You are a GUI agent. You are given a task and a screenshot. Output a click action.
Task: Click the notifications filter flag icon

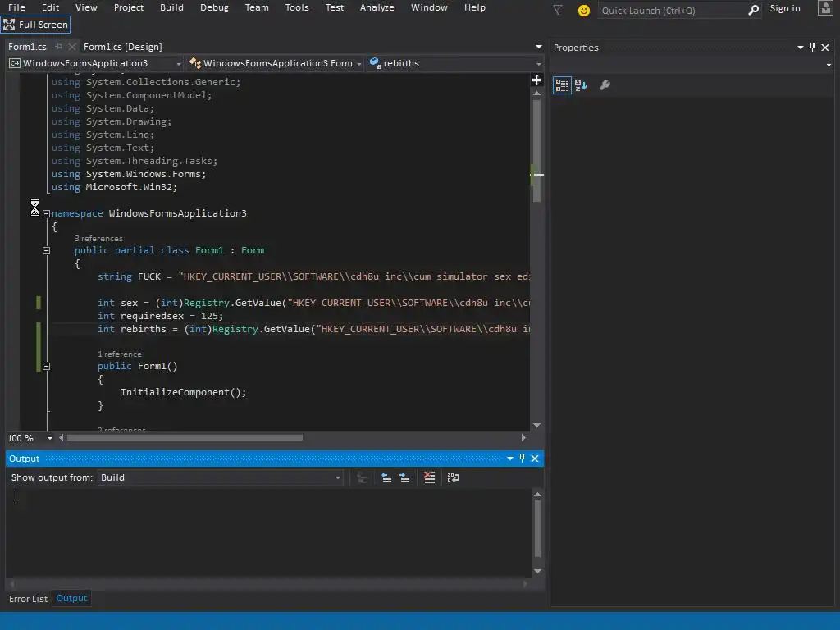558,10
